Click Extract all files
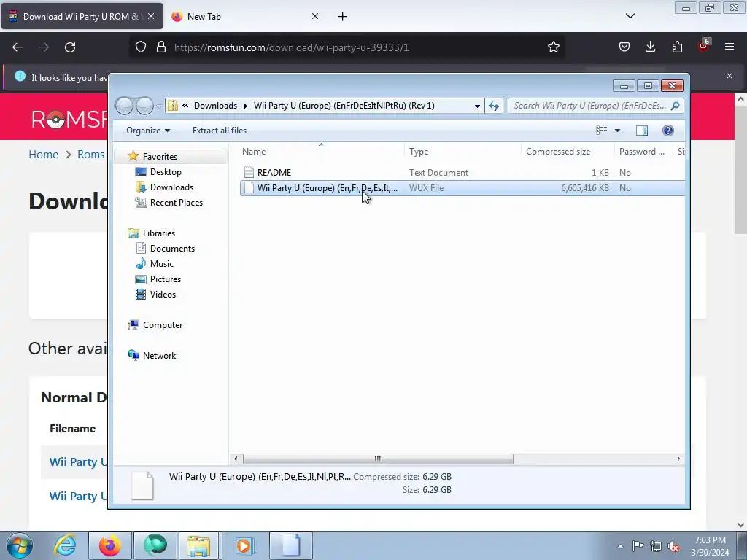 (220, 131)
